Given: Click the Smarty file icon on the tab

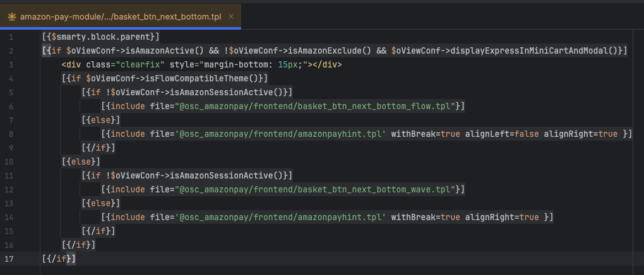Looking at the screenshot, I should [x=11, y=16].
